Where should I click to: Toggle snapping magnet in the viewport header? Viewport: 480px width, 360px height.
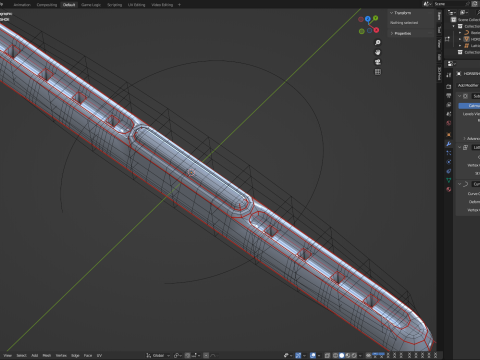(188, 355)
